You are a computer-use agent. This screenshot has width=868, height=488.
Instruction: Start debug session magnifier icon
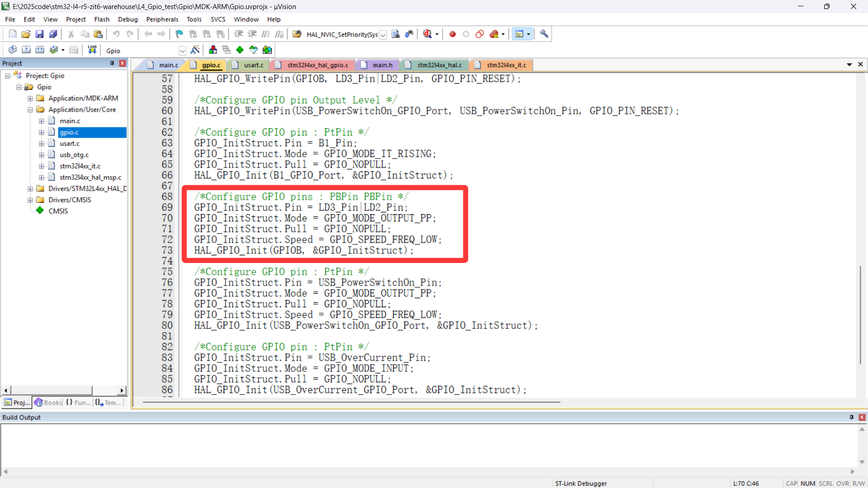pyautogui.click(x=427, y=34)
